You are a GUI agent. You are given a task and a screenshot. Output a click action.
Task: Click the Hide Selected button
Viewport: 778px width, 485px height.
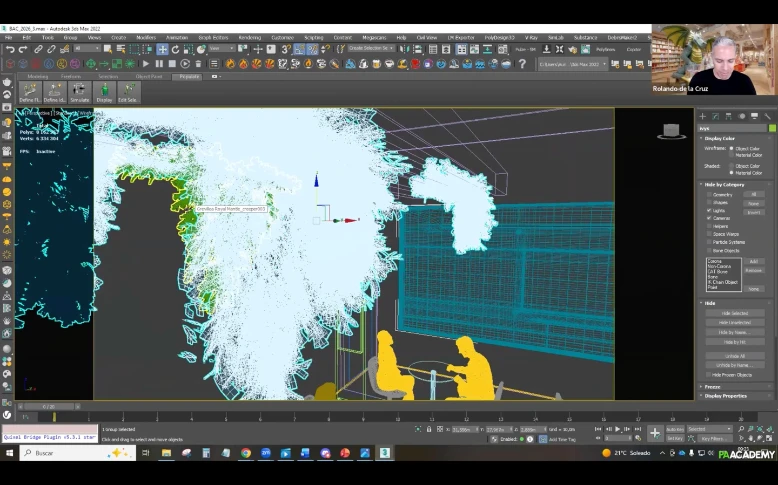(x=734, y=313)
